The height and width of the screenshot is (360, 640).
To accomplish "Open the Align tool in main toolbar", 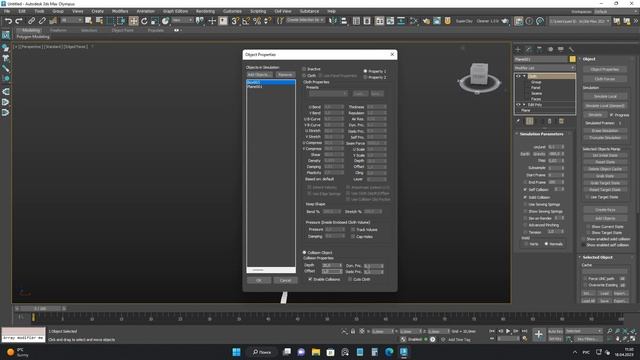I will 344,21.
